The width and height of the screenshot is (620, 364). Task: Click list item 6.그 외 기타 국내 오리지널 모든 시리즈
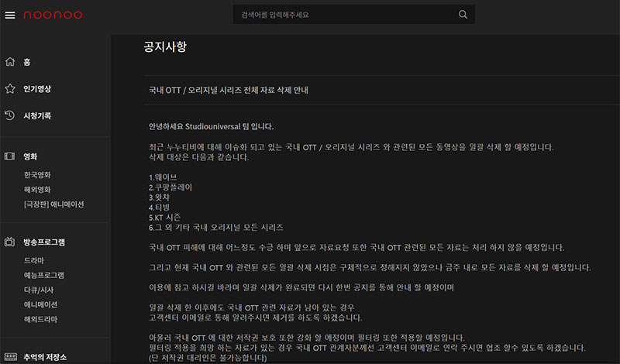click(x=216, y=227)
